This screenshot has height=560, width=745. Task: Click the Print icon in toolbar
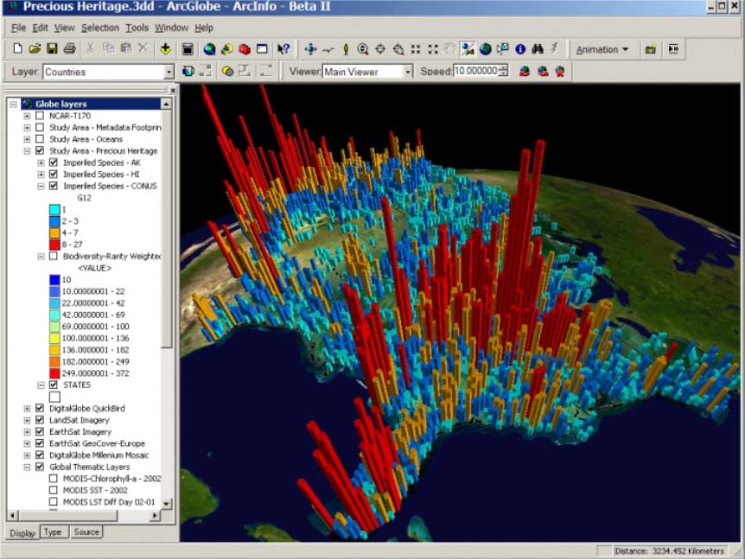(x=69, y=49)
